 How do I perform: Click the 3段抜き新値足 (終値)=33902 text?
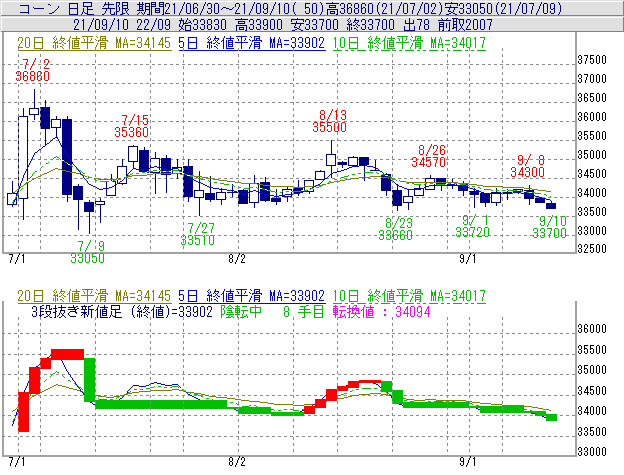click(x=122, y=311)
